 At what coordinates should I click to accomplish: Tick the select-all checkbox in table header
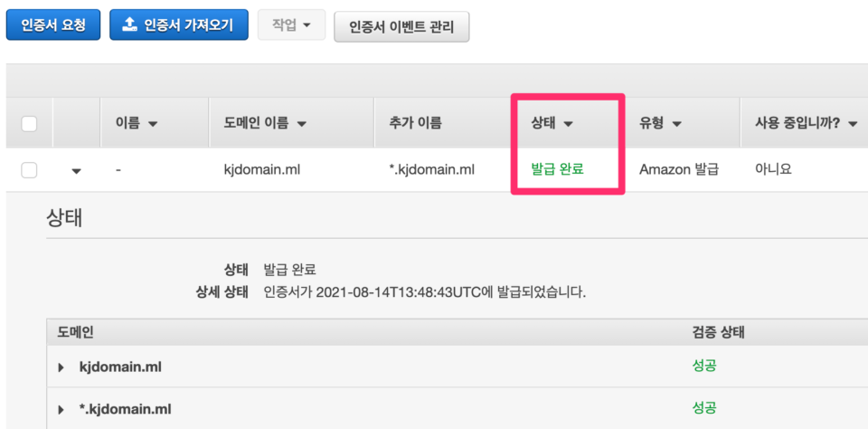29,124
